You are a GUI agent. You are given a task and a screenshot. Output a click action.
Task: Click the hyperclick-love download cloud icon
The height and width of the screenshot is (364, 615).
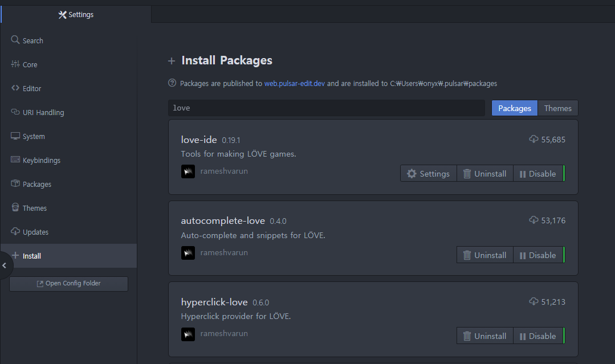point(533,301)
